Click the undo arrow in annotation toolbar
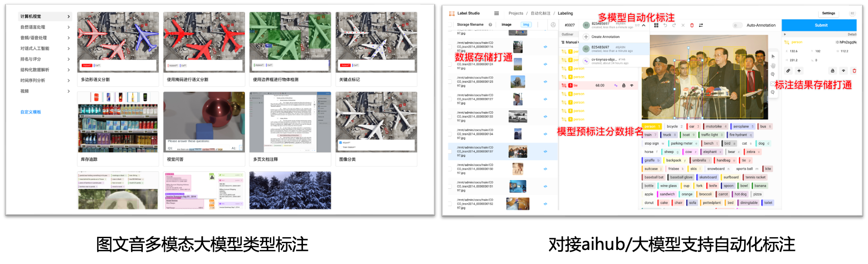The width and height of the screenshot is (868, 264). pyautogui.click(x=665, y=25)
